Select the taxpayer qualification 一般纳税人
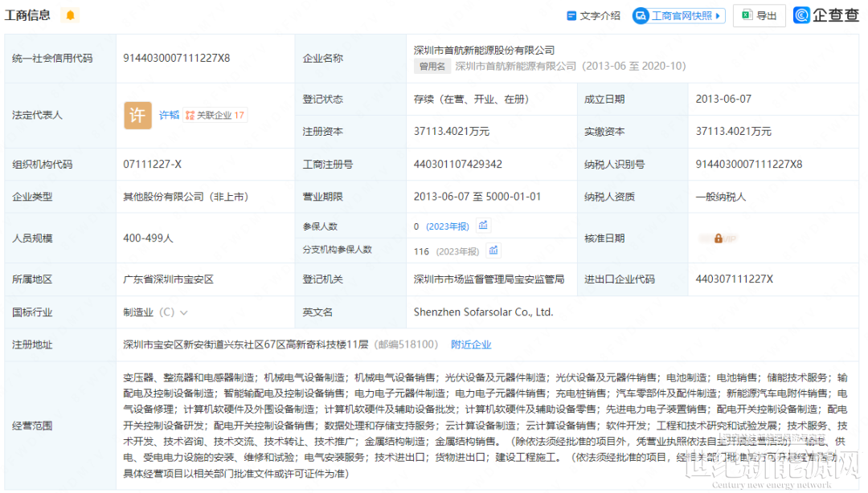This screenshot has width=868, height=493. (x=721, y=197)
